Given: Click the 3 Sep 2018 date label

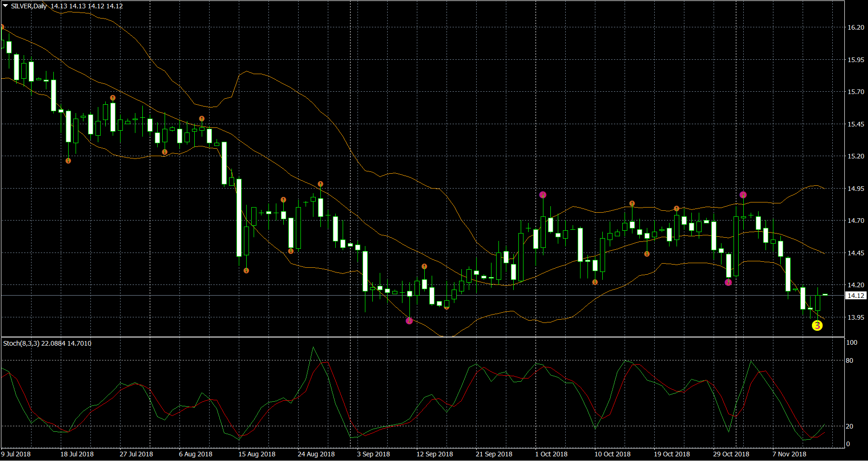Looking at the screenshot, I should pos(374,454).
